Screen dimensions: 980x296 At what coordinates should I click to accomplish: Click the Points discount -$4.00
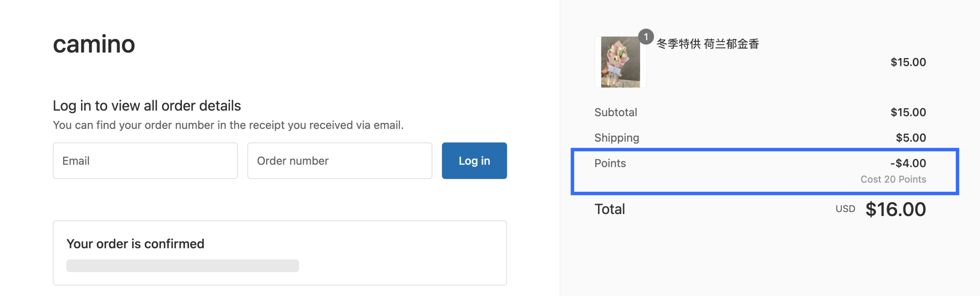[908, 163]
